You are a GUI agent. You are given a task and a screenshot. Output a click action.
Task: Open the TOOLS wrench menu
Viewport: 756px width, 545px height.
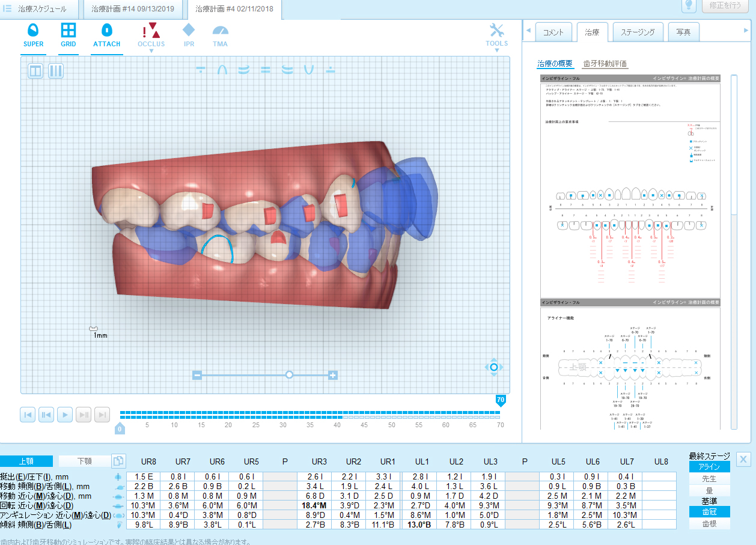496,35
